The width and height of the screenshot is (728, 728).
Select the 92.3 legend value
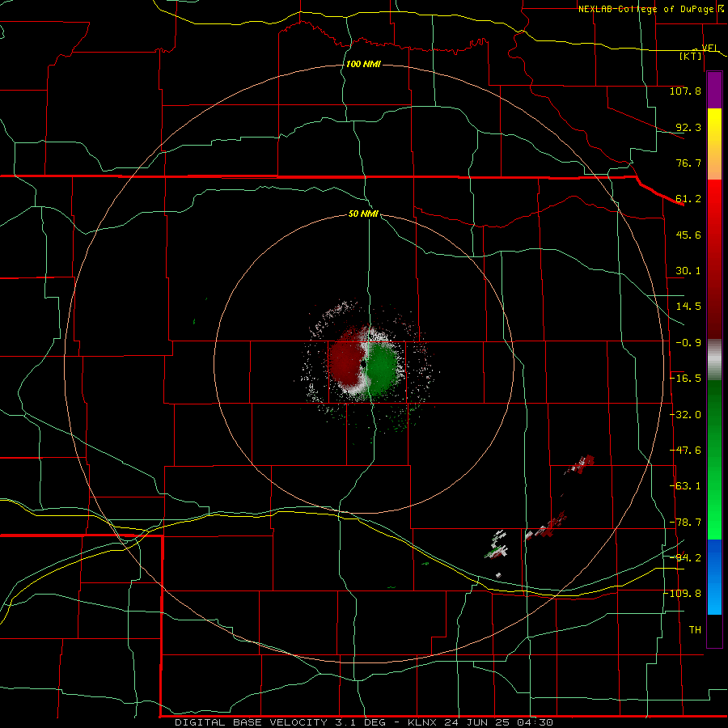[x=688, y=127]
